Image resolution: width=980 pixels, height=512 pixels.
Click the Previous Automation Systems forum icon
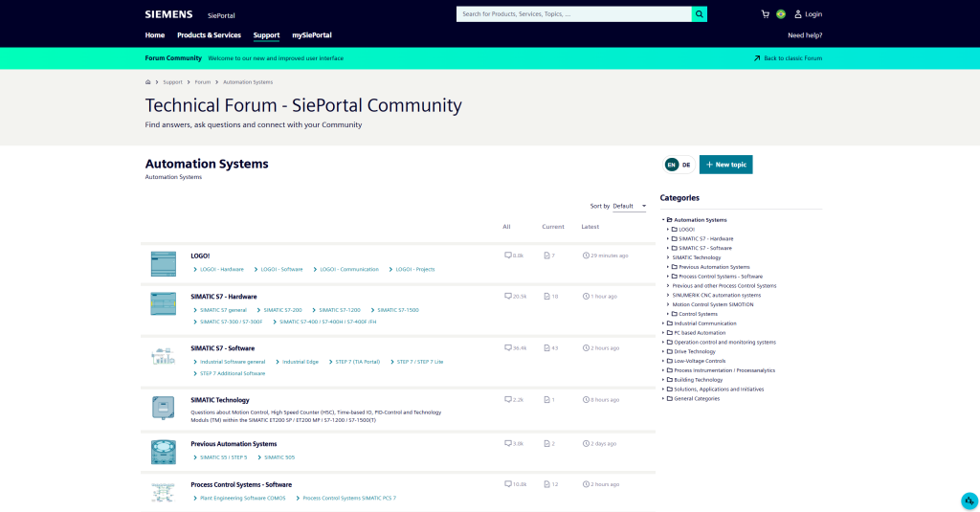(163, 451)
